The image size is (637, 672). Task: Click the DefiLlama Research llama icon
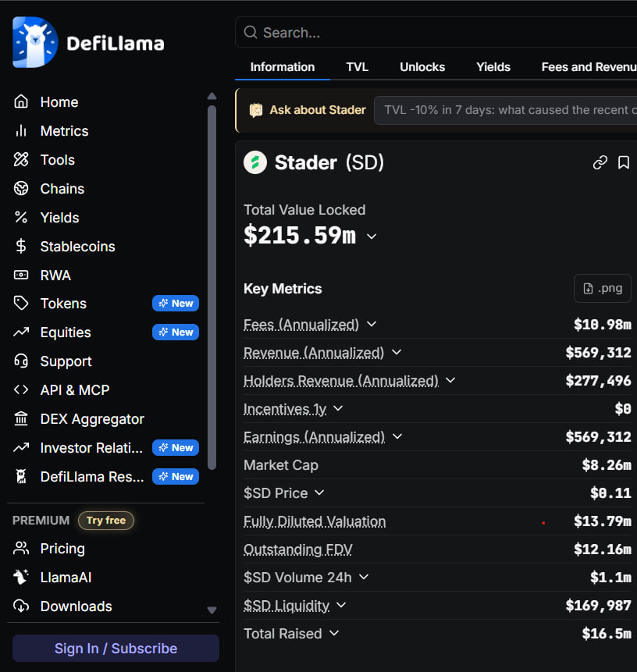[x=21, y=476]
